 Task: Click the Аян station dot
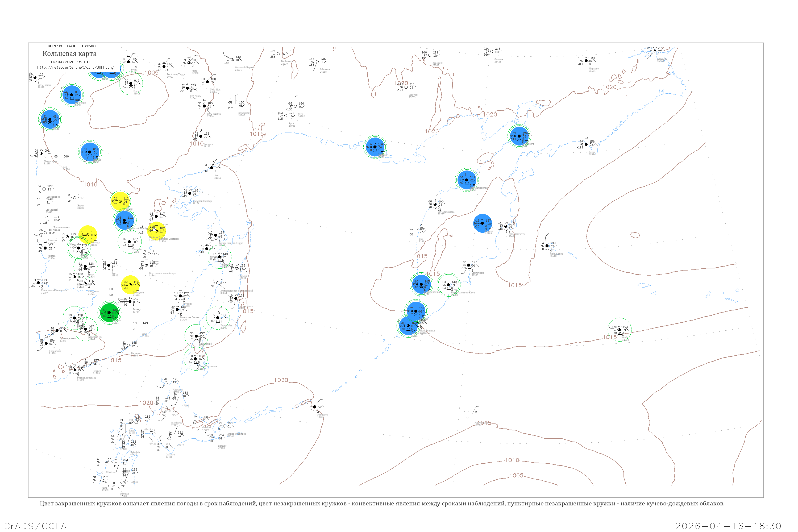click(x=212, y=168)
